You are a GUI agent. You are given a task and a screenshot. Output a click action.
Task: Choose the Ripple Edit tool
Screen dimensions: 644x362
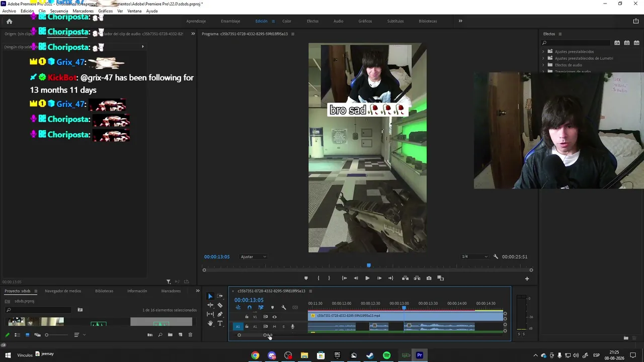coord(210,305)
